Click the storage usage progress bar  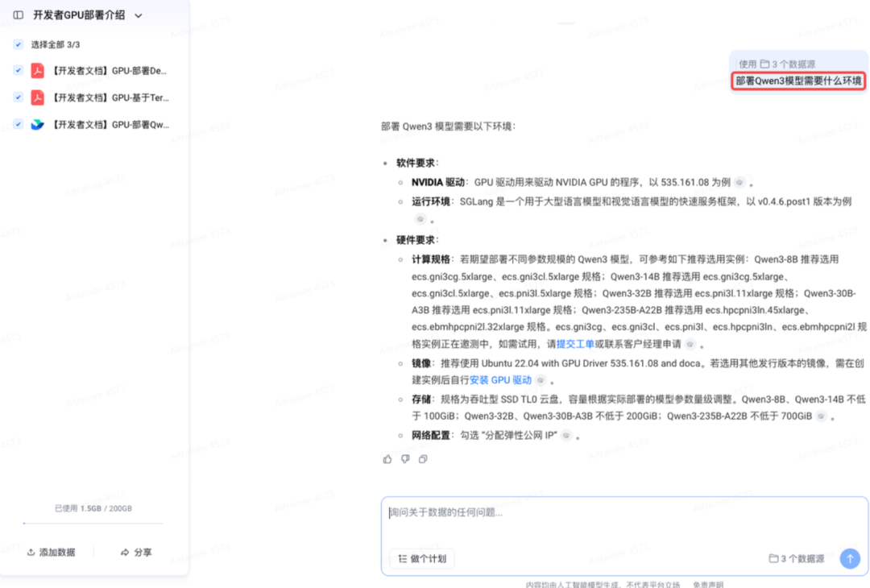pos(93,523)
